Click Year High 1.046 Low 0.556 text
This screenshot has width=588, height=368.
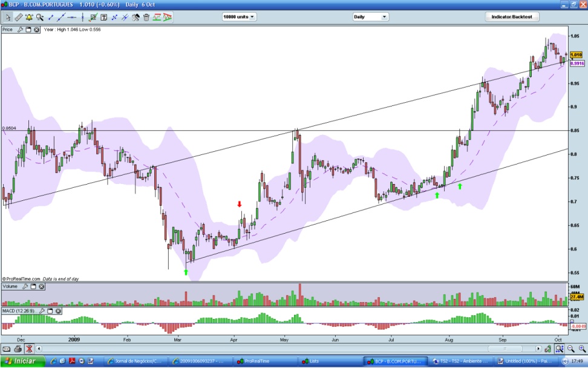[73, 30]
